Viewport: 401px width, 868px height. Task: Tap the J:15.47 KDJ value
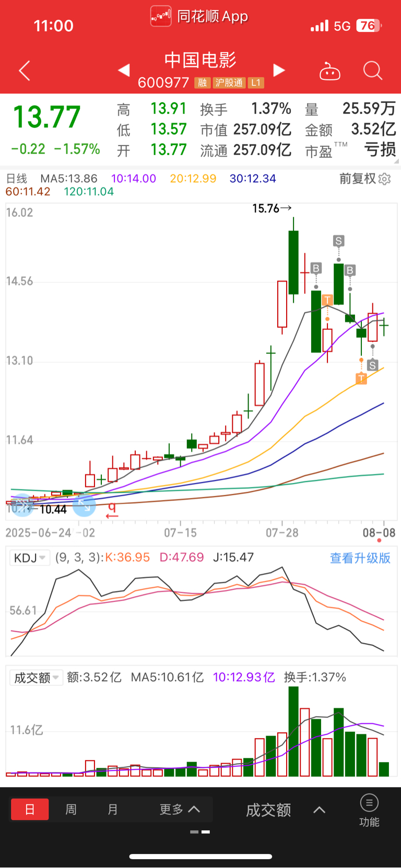click(233, 557)
